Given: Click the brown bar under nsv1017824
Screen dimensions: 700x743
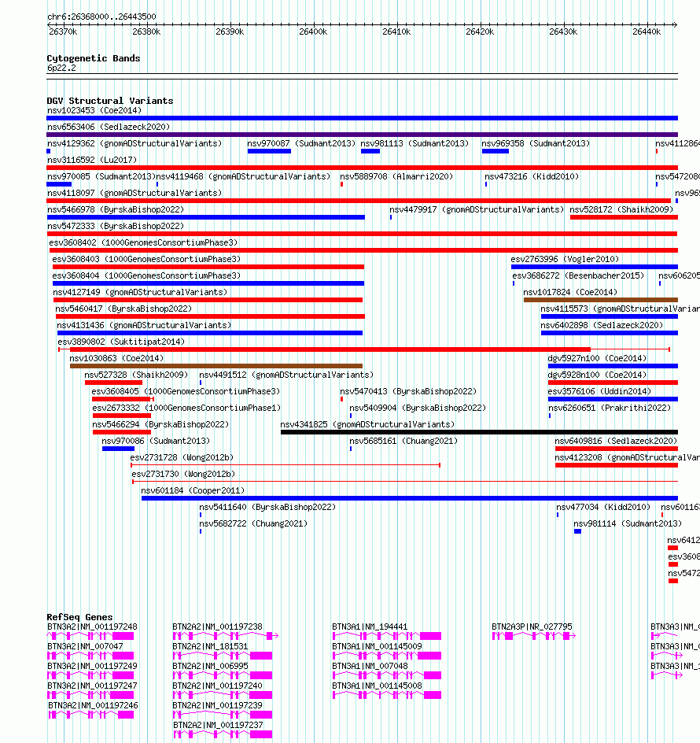Looking at the screenshot, I should 601,300.
